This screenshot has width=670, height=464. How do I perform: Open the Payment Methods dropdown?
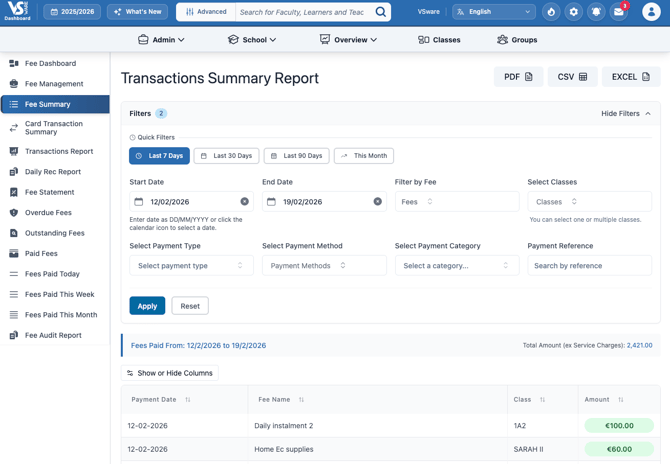click(x=323, y=266)
